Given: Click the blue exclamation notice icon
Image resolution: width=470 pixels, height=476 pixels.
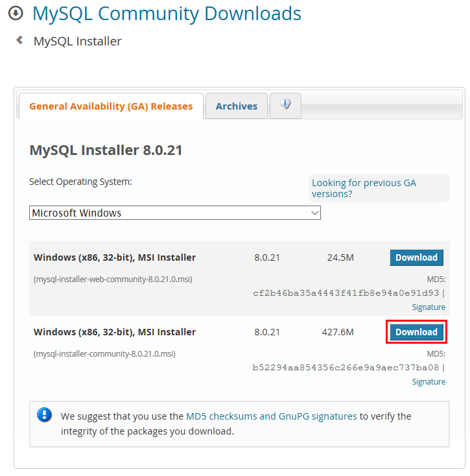Looking at the screenshot, I should pos(44,414).
